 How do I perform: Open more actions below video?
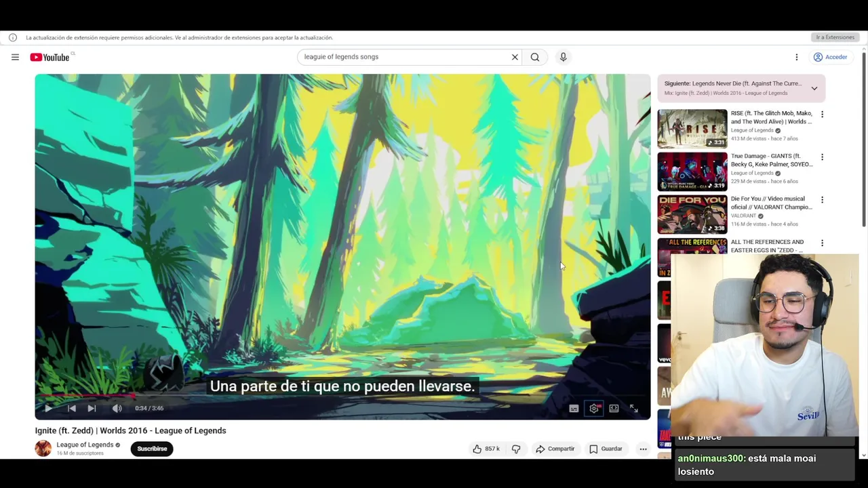[x=643, y=449]
